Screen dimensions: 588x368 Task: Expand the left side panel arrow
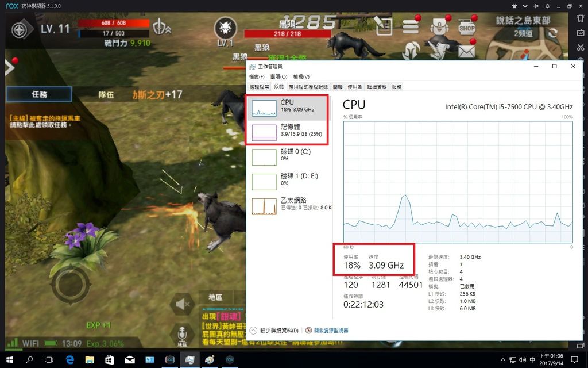9,68
